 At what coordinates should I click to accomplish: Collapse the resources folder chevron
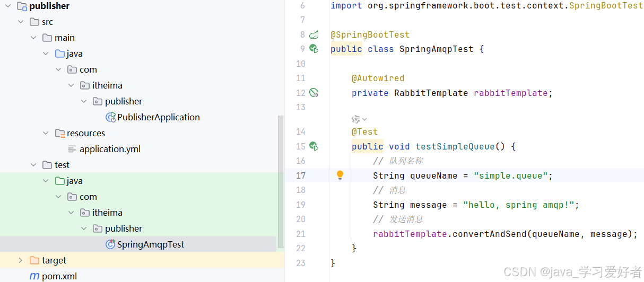(x=46, y=133)
